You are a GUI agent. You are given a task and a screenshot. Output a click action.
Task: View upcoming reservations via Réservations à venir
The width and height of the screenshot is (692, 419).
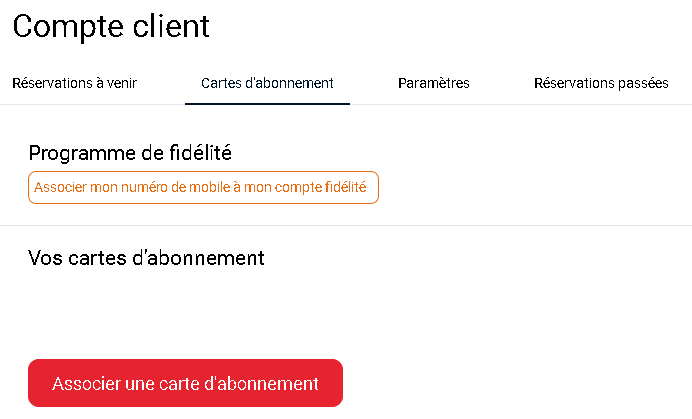coord(74,83)
